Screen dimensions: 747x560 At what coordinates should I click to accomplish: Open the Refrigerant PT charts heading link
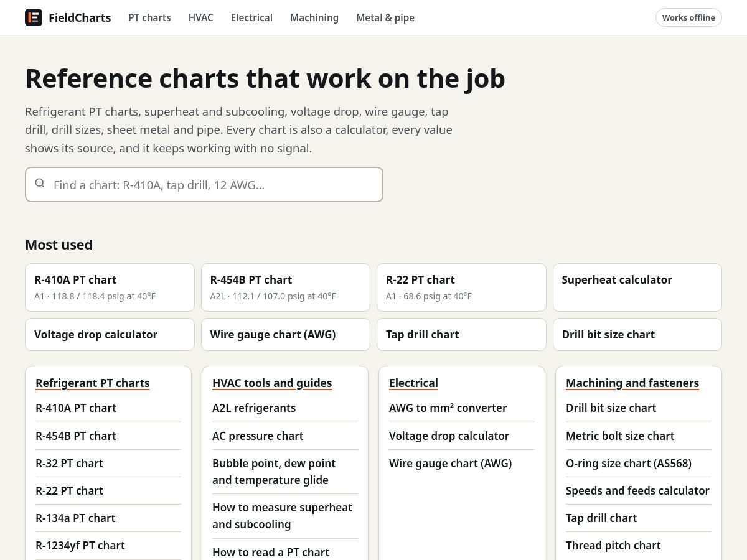coord(93,383)
